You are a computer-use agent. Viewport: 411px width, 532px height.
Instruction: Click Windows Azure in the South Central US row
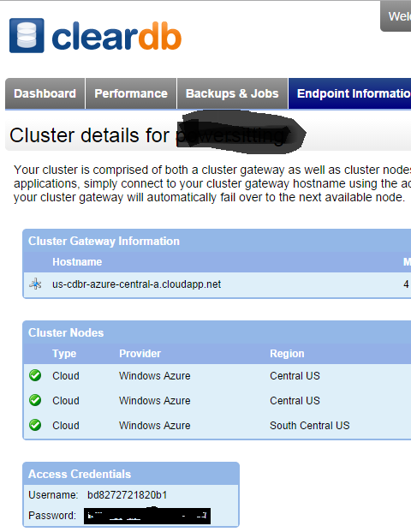pyautogui.click(x=155, y=426)
